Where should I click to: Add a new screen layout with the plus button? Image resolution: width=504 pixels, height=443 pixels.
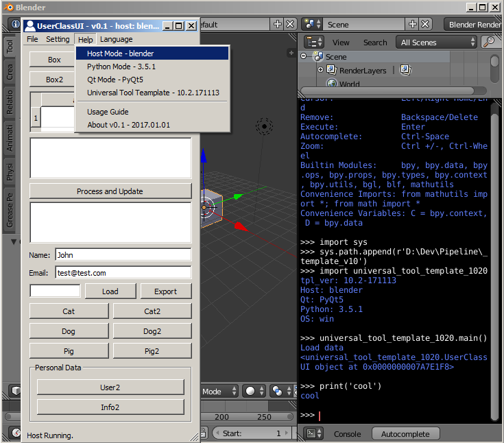pos(278,24)
